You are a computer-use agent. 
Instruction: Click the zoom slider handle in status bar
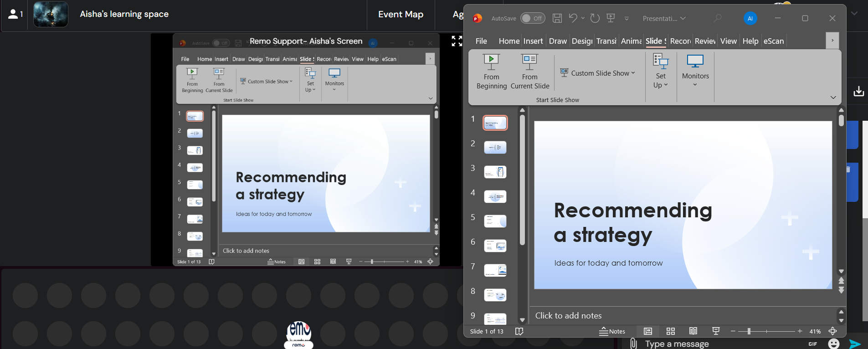(x=749, y=331)
